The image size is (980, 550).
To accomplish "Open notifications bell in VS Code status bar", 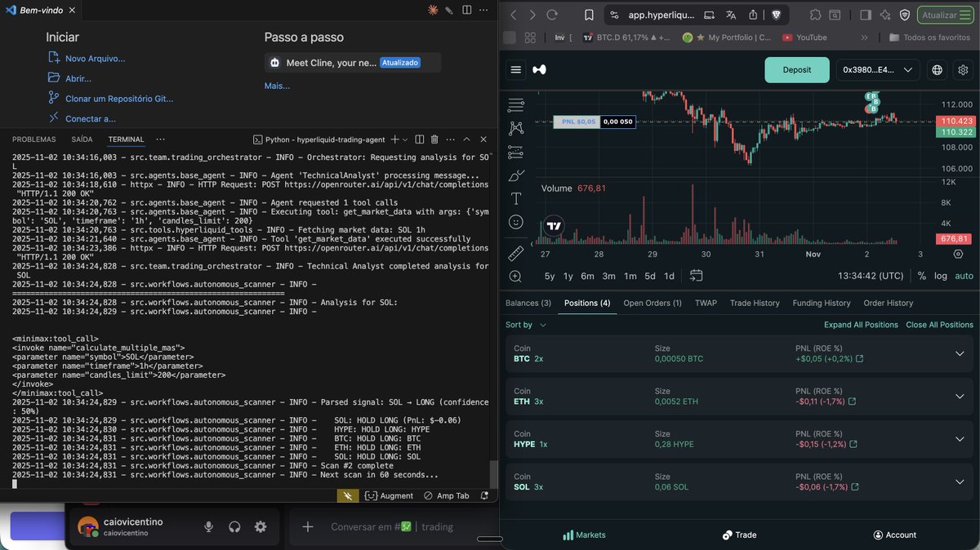I will coord(484,495).
